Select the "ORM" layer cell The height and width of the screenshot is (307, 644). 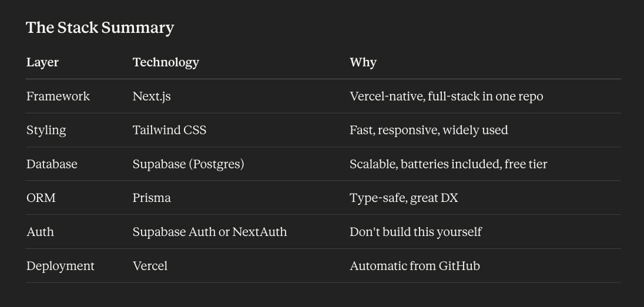(x=41, y=198)
